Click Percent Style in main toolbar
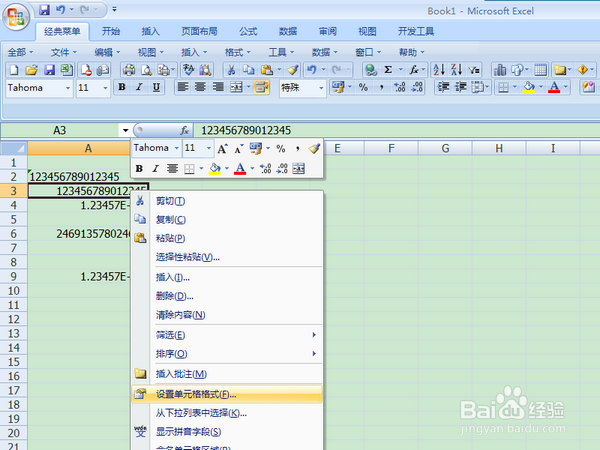 point(363,87)
